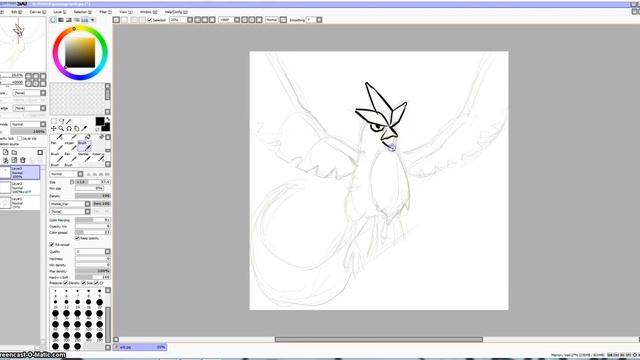Open the paper Texture dropdown

(x=29, y=93)
